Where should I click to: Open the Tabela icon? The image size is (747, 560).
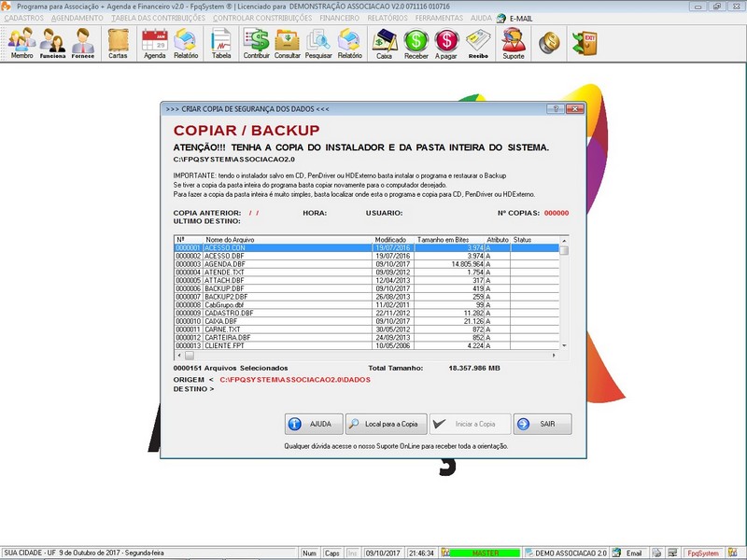pos(221,43)
